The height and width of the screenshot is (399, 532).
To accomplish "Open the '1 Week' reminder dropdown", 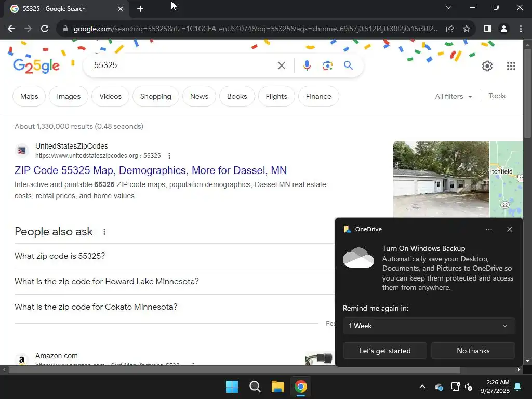I will [x=429, y=326].
